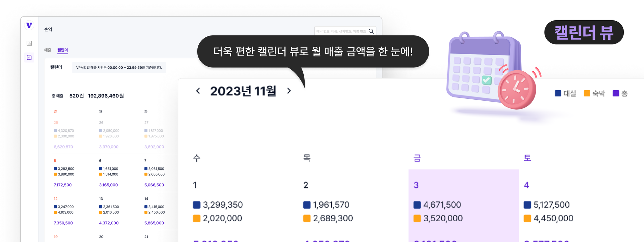Advance to next month with right chevron

(x=289, y=91)
